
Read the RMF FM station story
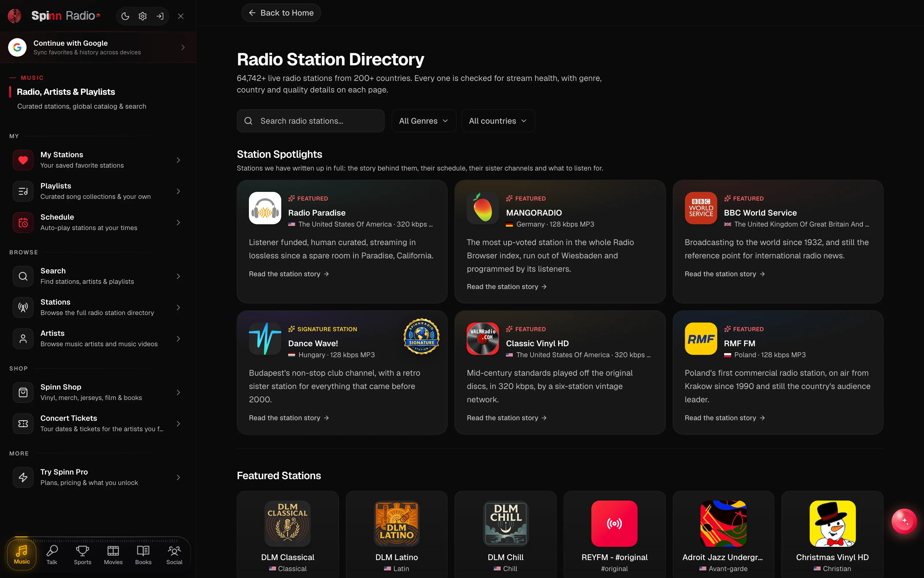coord(725,418)
